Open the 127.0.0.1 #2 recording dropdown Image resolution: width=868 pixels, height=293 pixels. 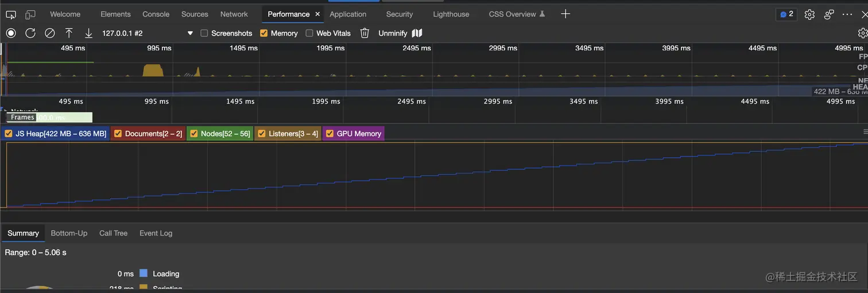pos(148,33)
